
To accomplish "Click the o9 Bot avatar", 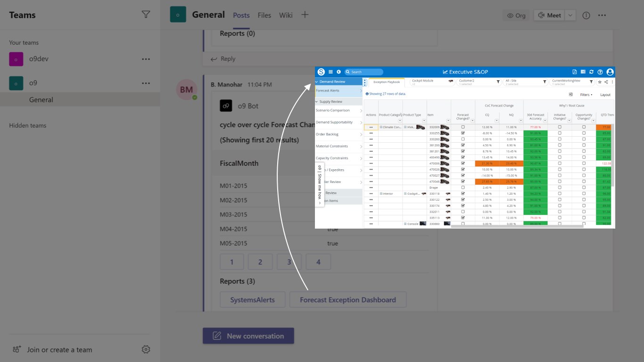I will point(226,106).
